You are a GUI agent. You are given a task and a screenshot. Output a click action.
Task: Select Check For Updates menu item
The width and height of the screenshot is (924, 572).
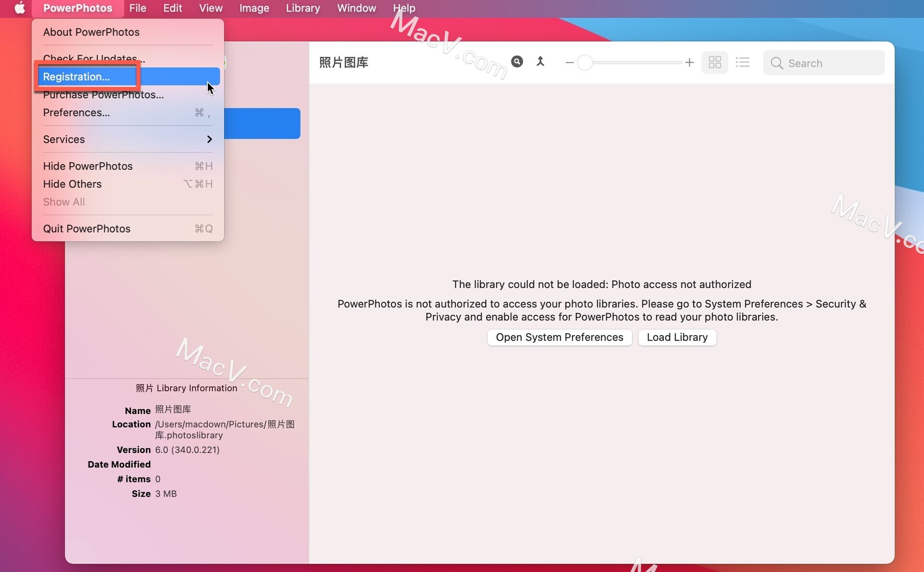pyautogui.click(x=92, y=58)
